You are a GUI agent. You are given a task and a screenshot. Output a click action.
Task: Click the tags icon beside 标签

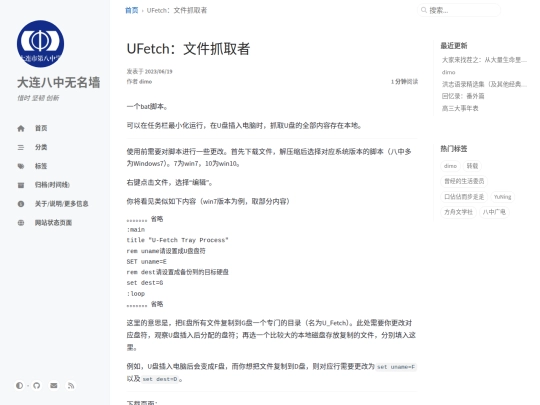pyautogui.click(x=21, y=166)
